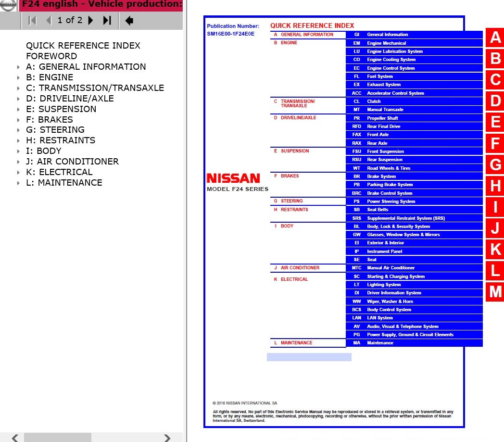The width and height of the screenshot is (504, 442).
Task: Expand D: DRIVELINE/AXLE node arrow
Action: 18,99
